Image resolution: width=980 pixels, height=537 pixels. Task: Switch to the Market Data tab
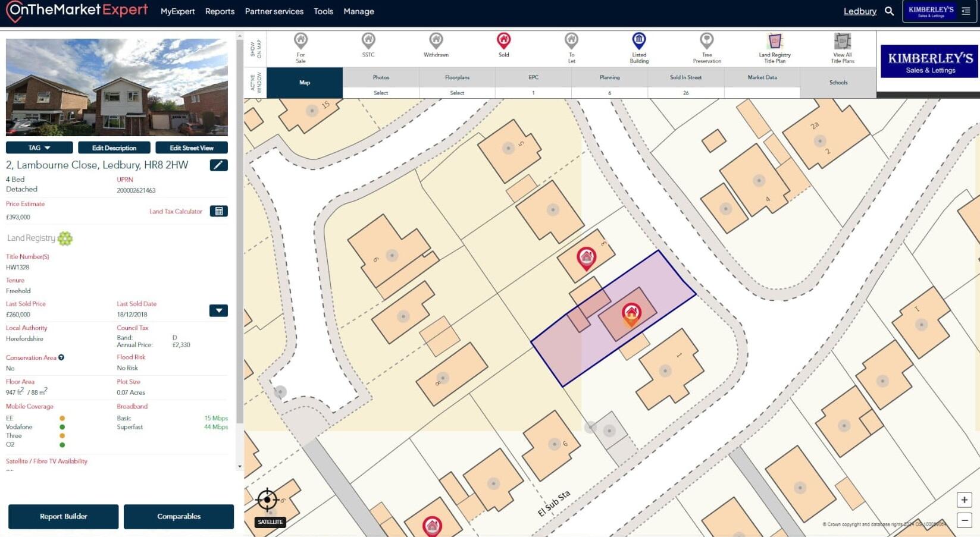point(762,78)
